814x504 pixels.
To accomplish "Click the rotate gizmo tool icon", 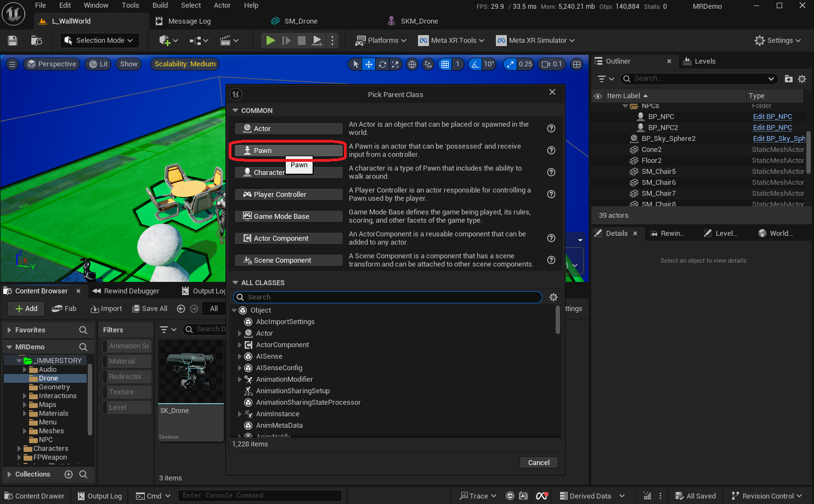I will point(382,64).
